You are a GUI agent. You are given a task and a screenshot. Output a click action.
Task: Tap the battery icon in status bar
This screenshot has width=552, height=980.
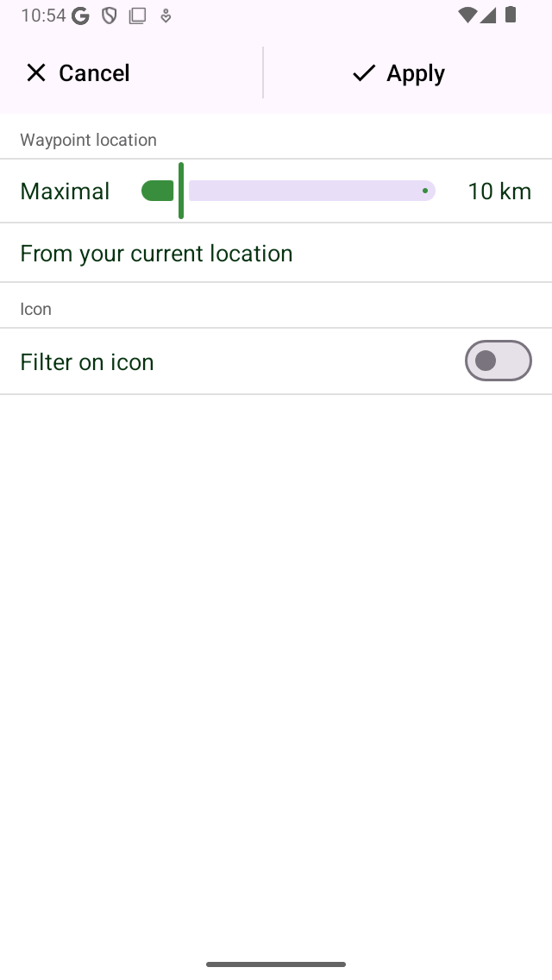pos(511,15)
